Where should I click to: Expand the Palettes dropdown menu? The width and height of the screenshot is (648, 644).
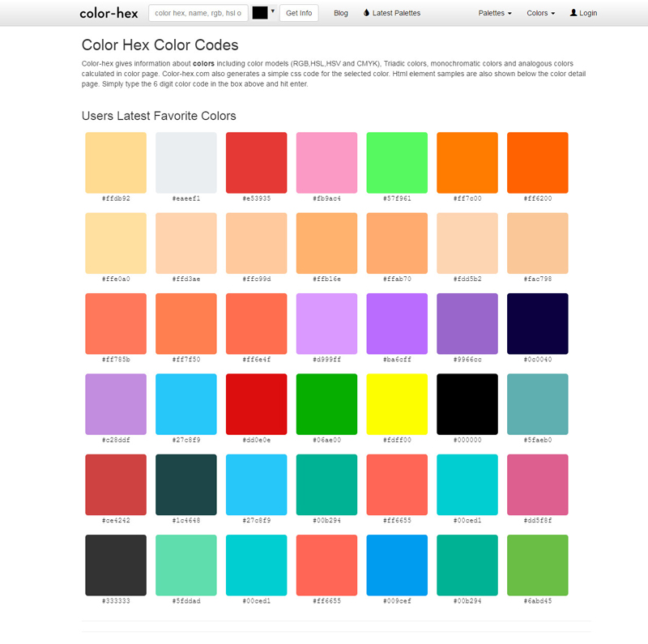(x=495, y=13)
